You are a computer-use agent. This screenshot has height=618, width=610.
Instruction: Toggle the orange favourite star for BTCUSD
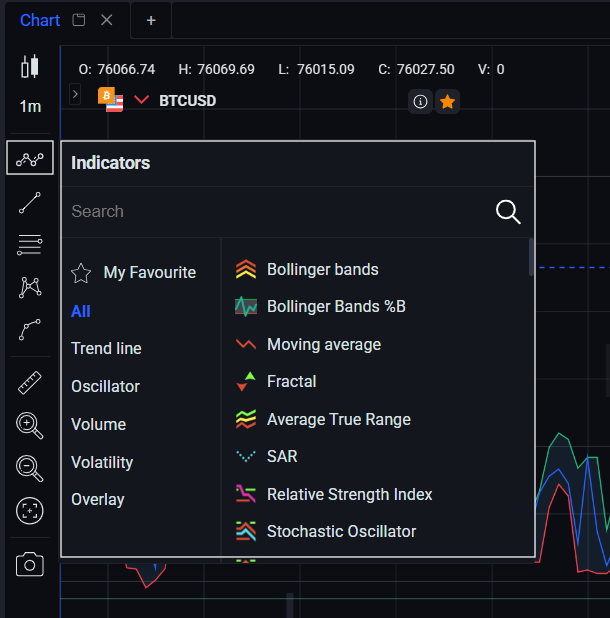(x=447, y=102)
